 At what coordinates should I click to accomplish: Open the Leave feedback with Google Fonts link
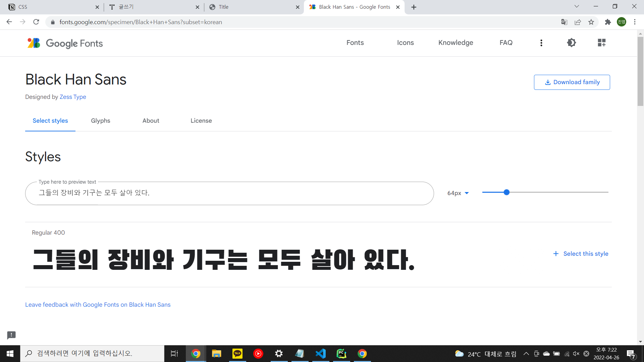tap(98, 305)
